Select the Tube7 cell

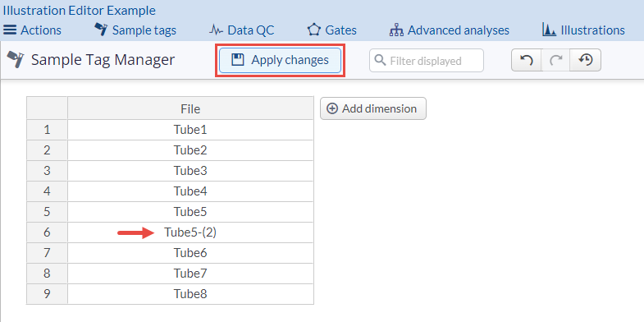[190, 274]
